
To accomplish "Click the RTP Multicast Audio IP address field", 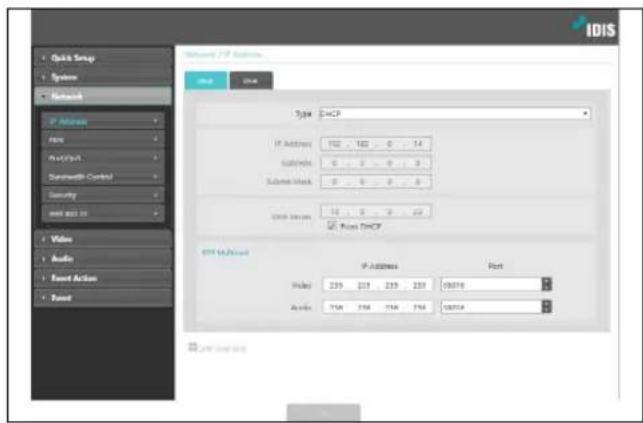I will click(377, 307).
